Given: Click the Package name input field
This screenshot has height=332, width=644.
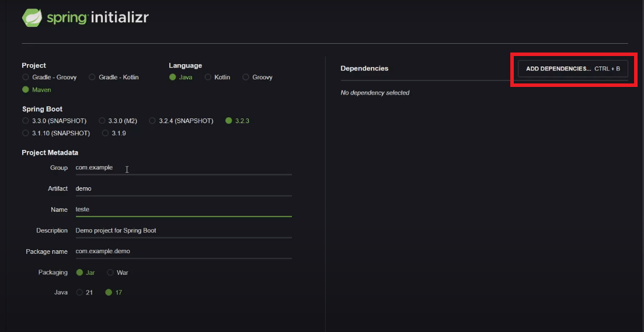Looking at the screenshot, I should pyautogui.click(x=183, y=251).
